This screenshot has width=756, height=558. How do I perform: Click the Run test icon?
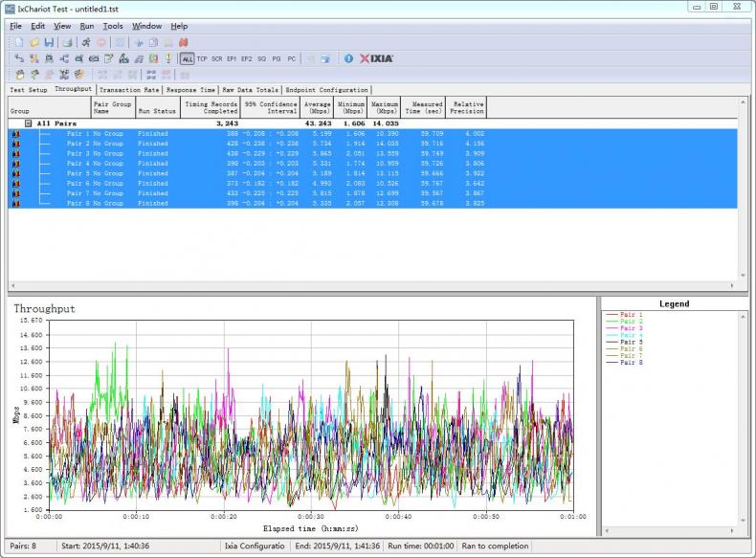[x=85, y=43]
